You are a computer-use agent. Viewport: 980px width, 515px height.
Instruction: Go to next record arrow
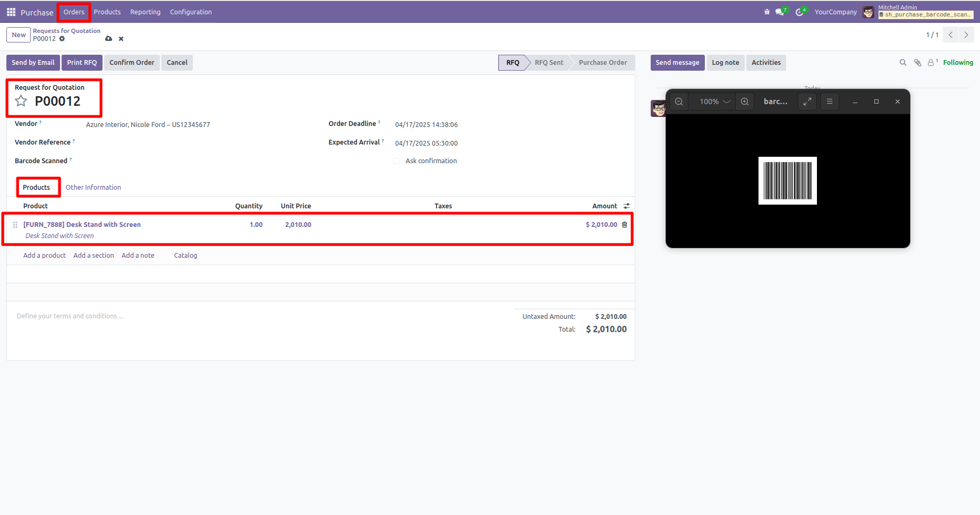click(966, 35)
